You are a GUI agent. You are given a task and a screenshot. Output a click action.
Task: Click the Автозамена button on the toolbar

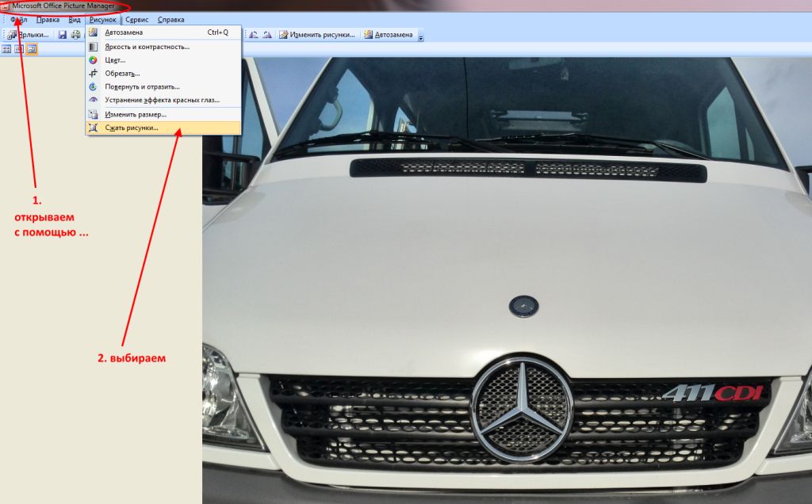[389, 35]
